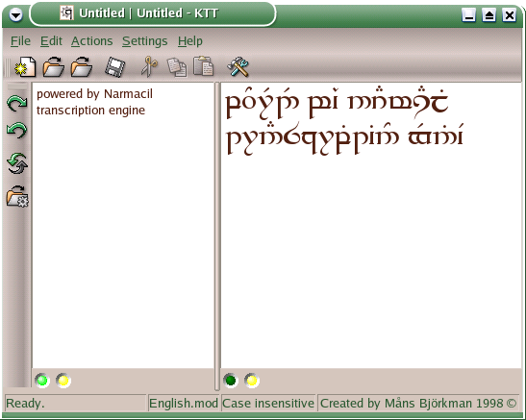Click 'Case insensitive' in the status bar
Image resolution: width=526 pixels, height=420 pixels.
point(268,404)
